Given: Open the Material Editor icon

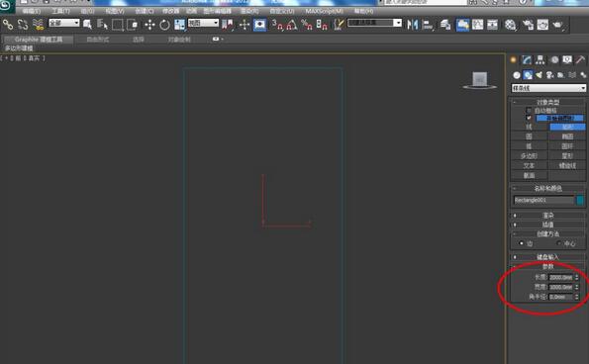Looking at the screenshot, I should click(510, 25).
